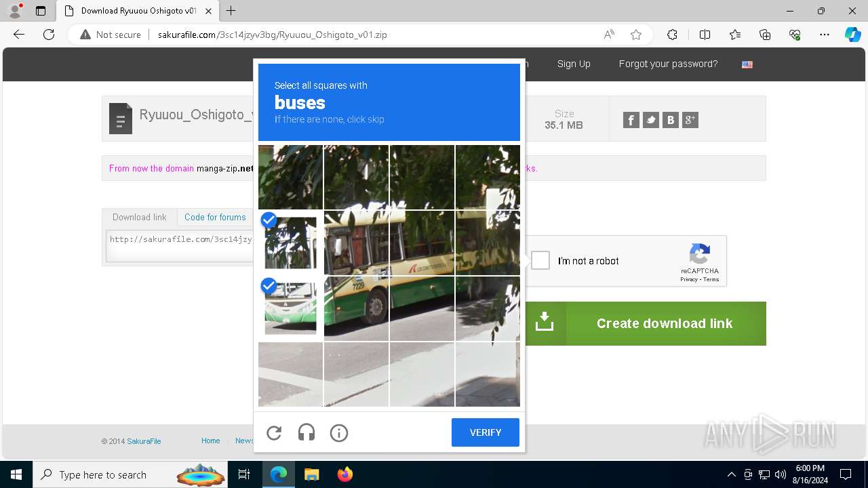This screenshot has height=488, width=868.
Task: Open a new browser tab
Action: [x=231, y=11]
